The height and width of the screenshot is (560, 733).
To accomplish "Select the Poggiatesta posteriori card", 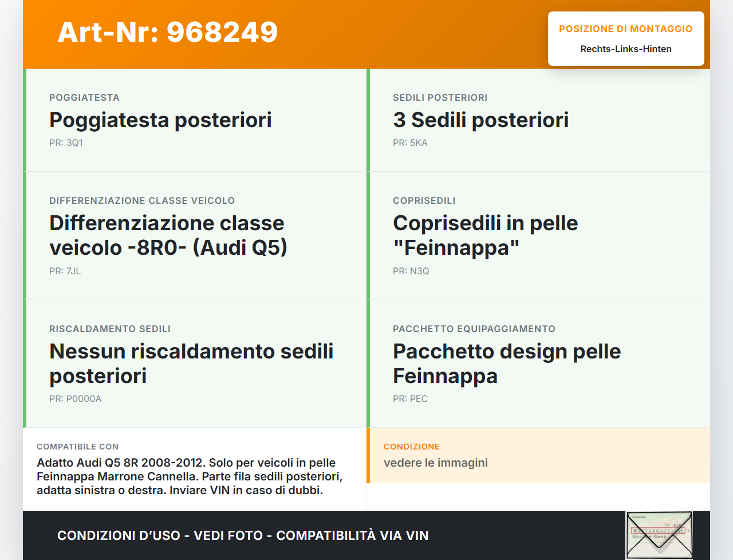I will tap(195, 120).
